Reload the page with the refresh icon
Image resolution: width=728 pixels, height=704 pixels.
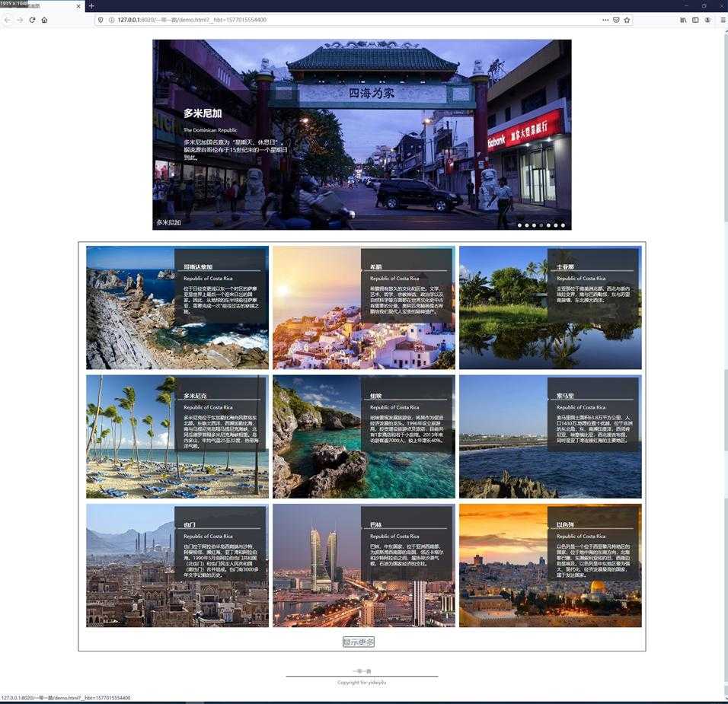(x=32, y=20)
